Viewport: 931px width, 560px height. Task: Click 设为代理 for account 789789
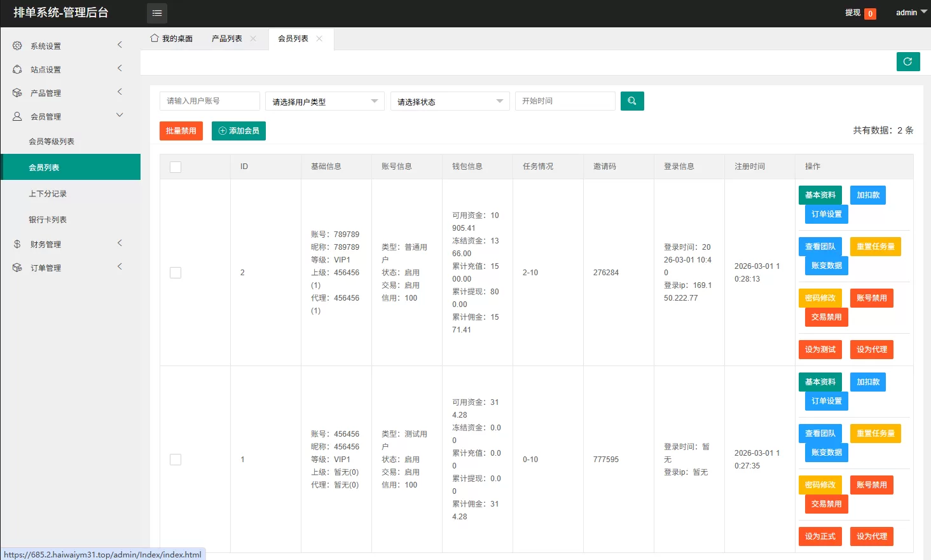coord(871,349)
